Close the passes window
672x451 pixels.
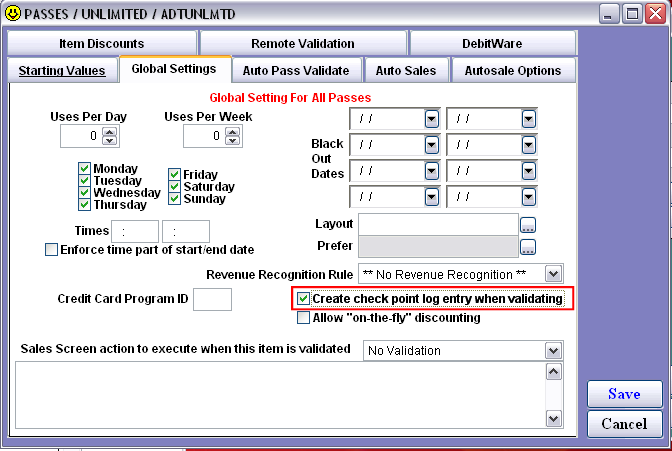(656, 14)
